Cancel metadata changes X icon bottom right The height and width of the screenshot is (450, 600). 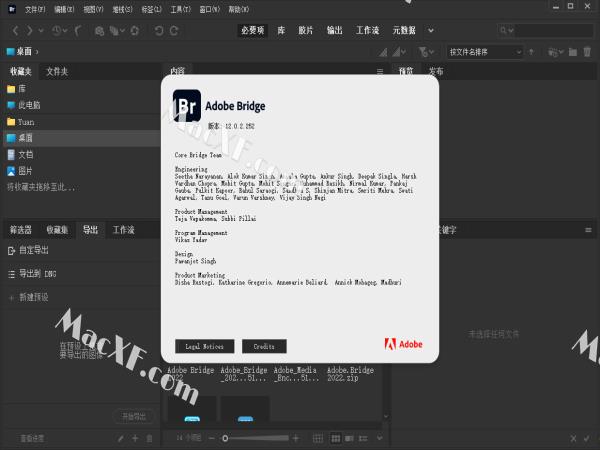[573, 439]
